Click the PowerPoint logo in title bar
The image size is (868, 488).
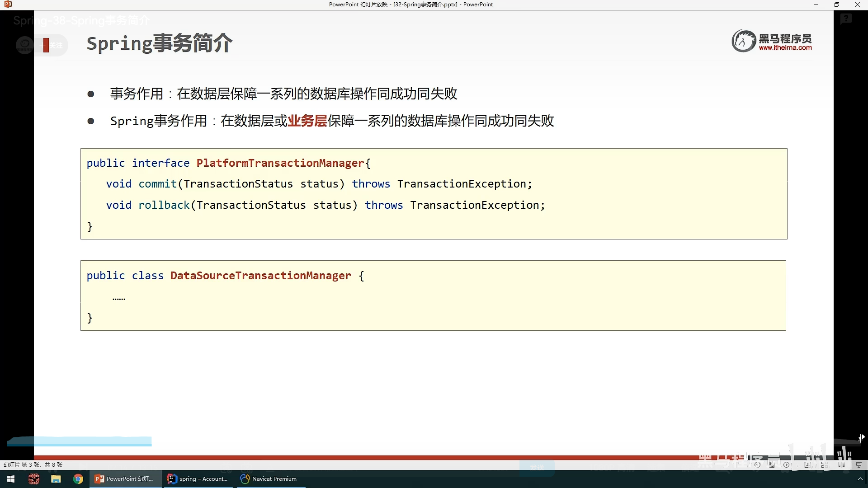point(8,5)
